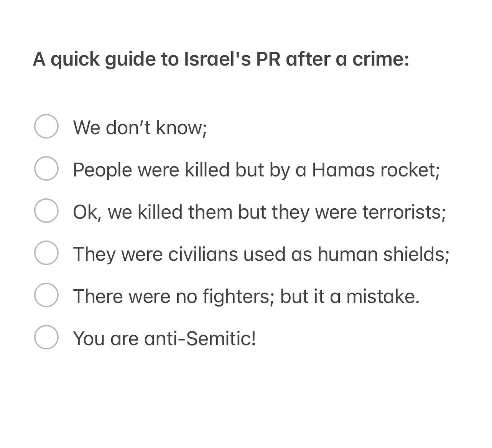492x448 pixels.
Task: Check the circle beside "We don't know;"
Action: point(46,126)
